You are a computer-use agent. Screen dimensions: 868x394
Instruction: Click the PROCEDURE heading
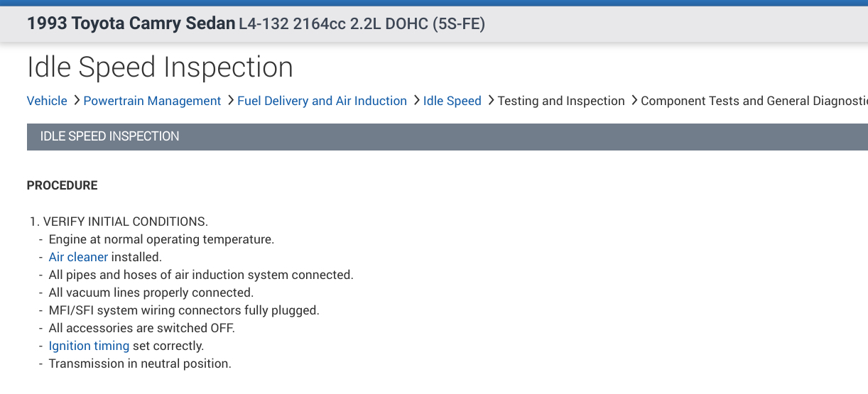pos(62,185)
